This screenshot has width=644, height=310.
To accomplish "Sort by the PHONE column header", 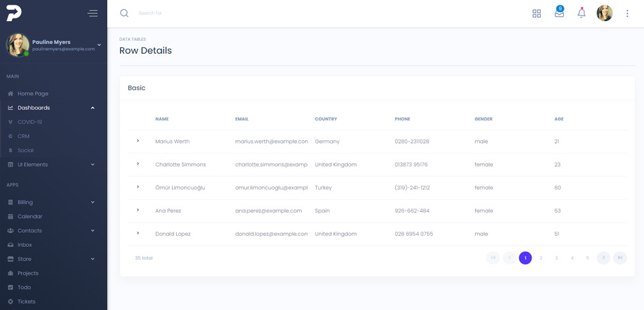I will [x=402, y=119].
